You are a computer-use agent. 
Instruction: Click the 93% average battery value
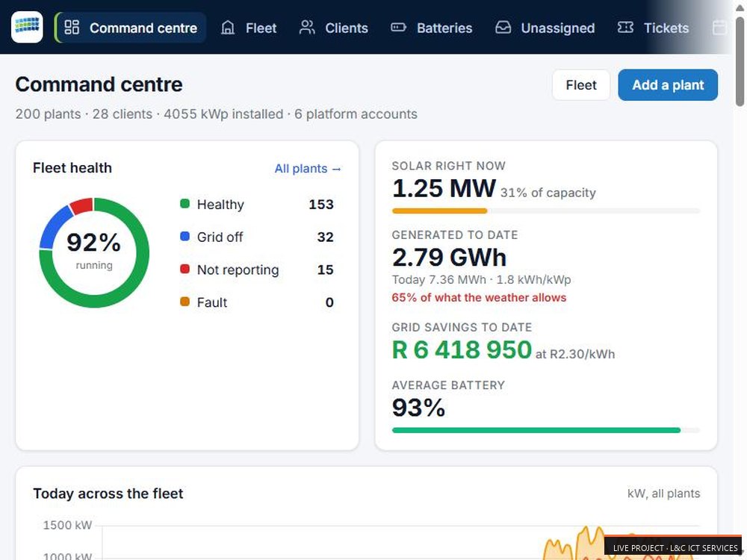[419, 408]
